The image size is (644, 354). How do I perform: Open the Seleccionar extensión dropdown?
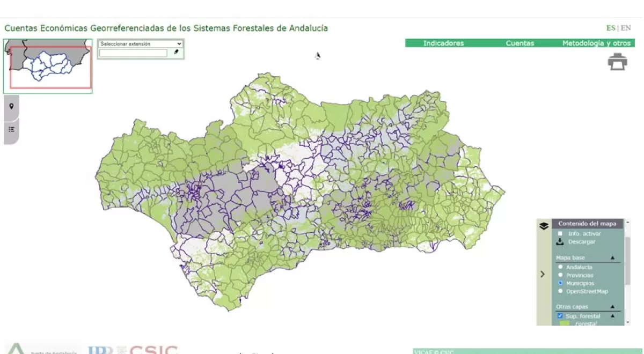tap(141, 44)
